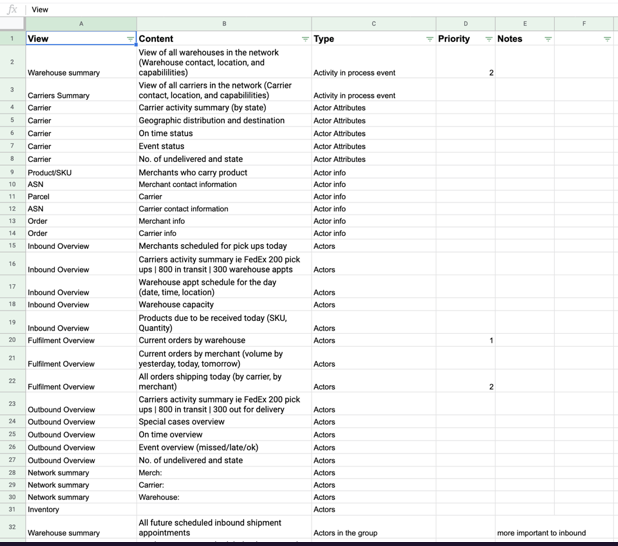Open the filter dropdown on the Priority column
Viewport: 618px width, 546px height.
(x=489, y=39)
